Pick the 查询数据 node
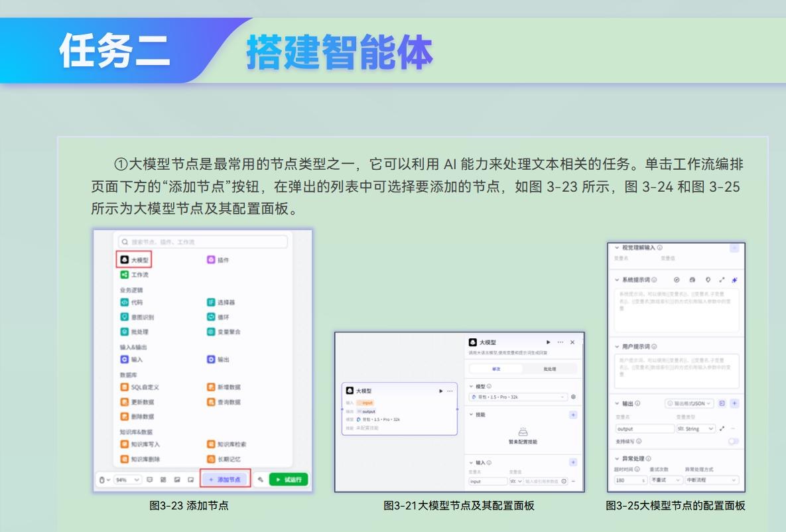This screenshot has width=786, height=532. [224, 402]
